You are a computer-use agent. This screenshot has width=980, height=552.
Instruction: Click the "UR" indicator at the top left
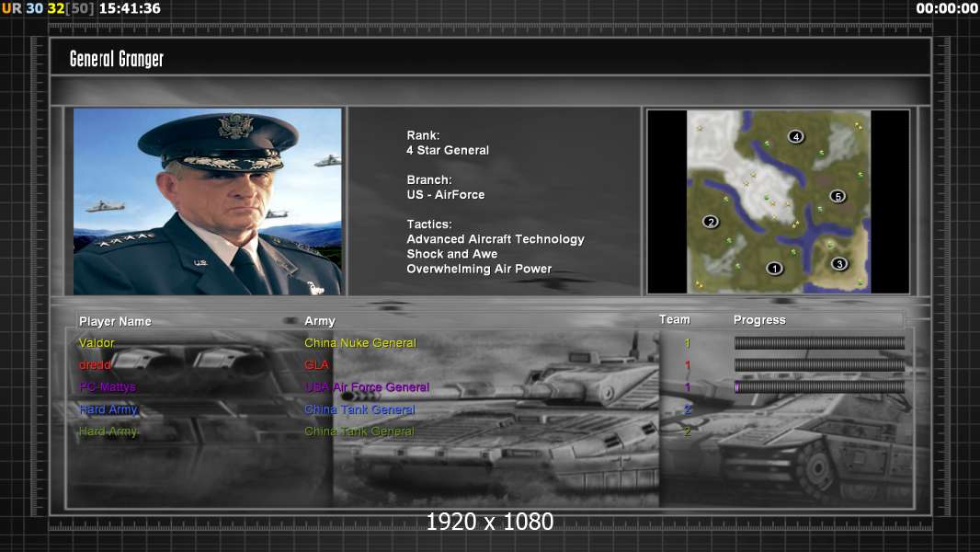coord(11,8)
